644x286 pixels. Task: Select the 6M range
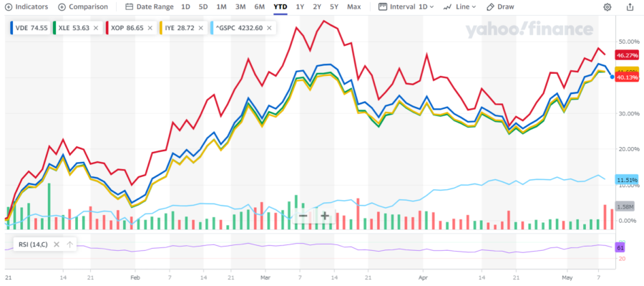click(259, 7)
